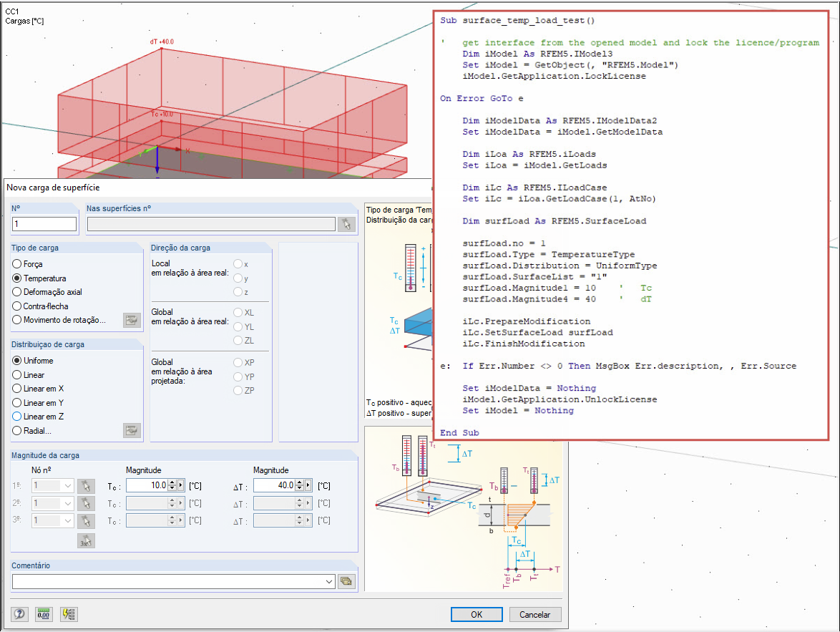Click pick-node icon for 3º row
The height and width of the screenshot is (632, 840).
click(x=86, y=520)
